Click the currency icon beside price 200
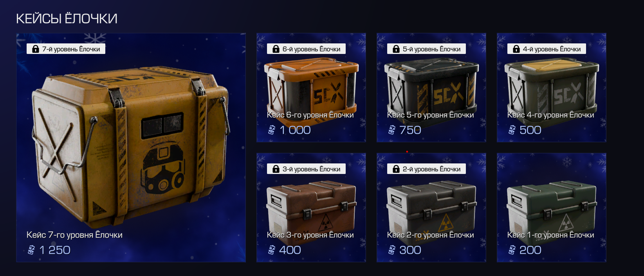Screen dimensions: 644x276 [x=512, y=250]
